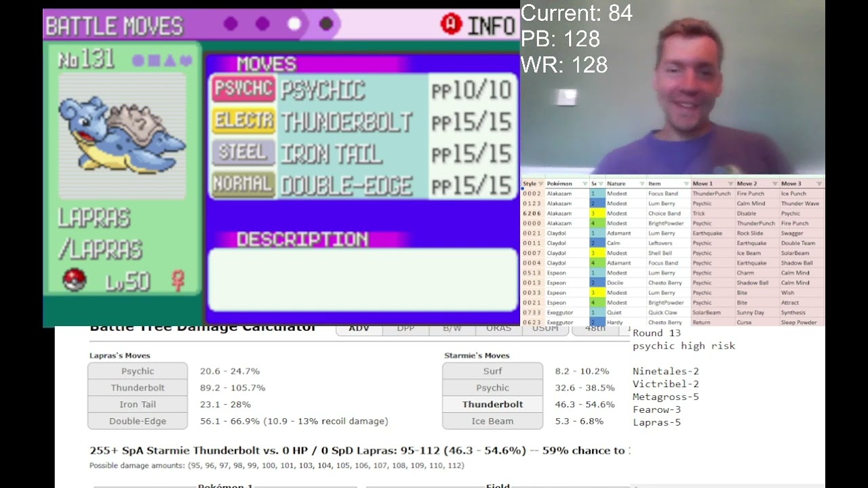868x488 pixels.
Task: Click the 'Quick Claw' item cell
Action: tap(668, 312)
